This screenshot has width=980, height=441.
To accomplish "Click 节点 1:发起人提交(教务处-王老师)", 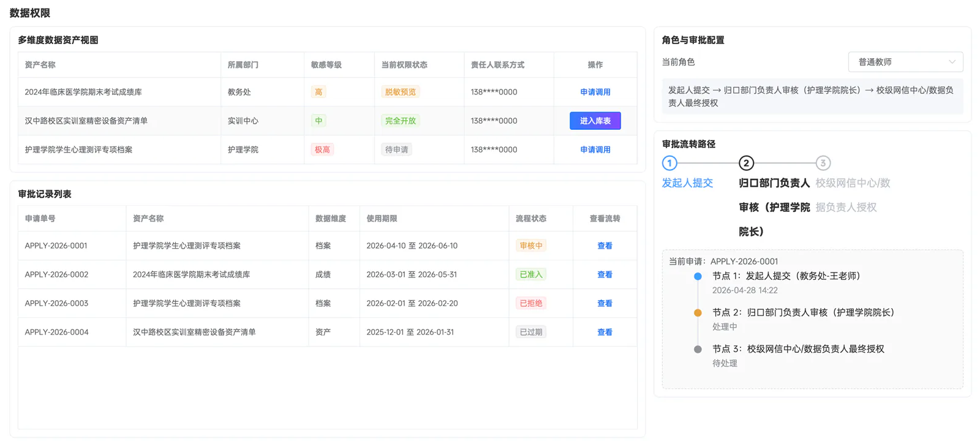I will click(x=786, y=276).
